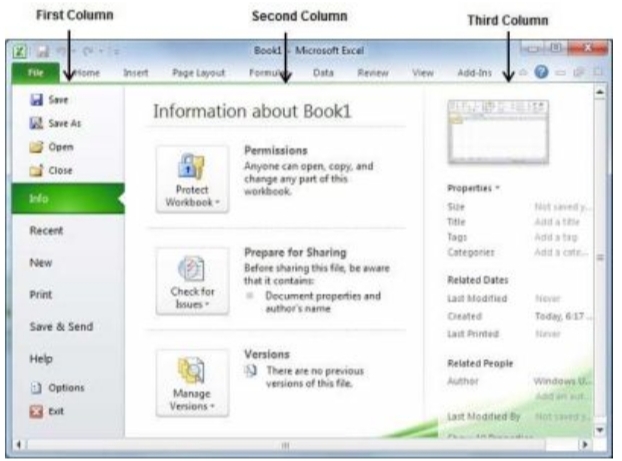This screenshot has height=461, width=622.
Task: Open the blue Help question mark icon
Action: tap(541, 72)
